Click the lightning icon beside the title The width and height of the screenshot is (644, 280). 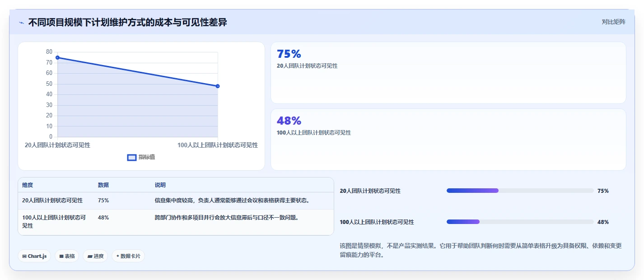pos(21,23)
